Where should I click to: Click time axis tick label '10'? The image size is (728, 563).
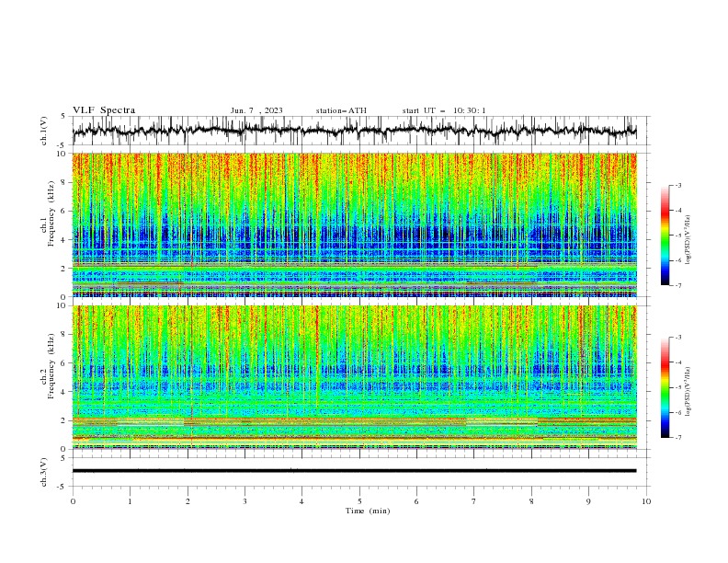(646, 501)
